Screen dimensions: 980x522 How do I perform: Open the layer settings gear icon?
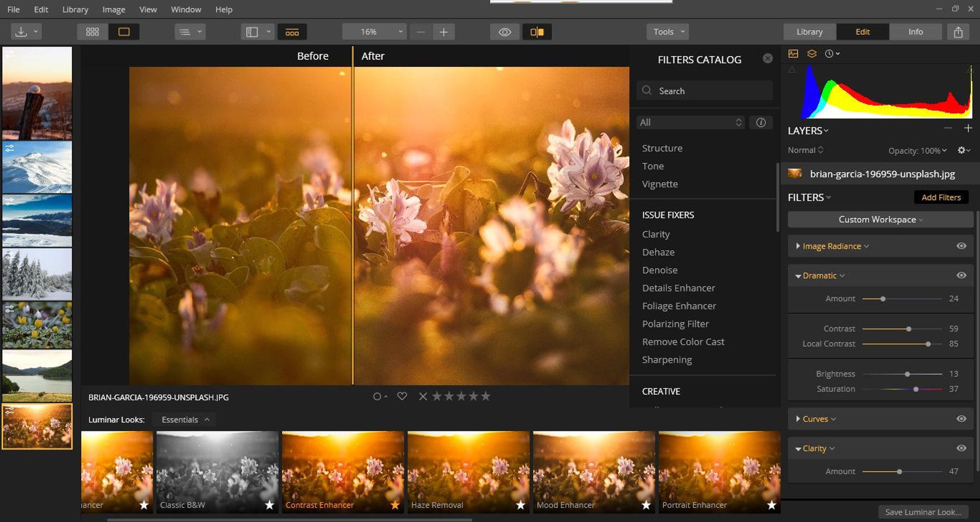tap(962, 150)
